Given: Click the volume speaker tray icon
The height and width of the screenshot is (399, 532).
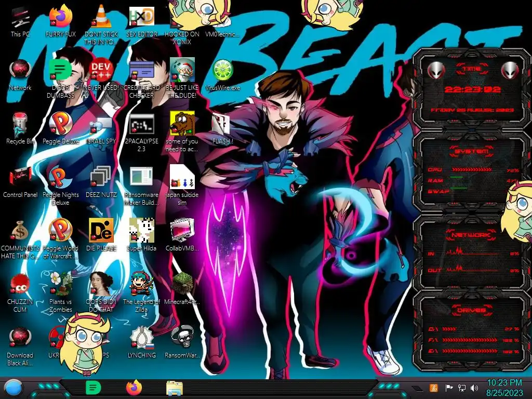Looking at the screenshot, I should coord(474,388).
